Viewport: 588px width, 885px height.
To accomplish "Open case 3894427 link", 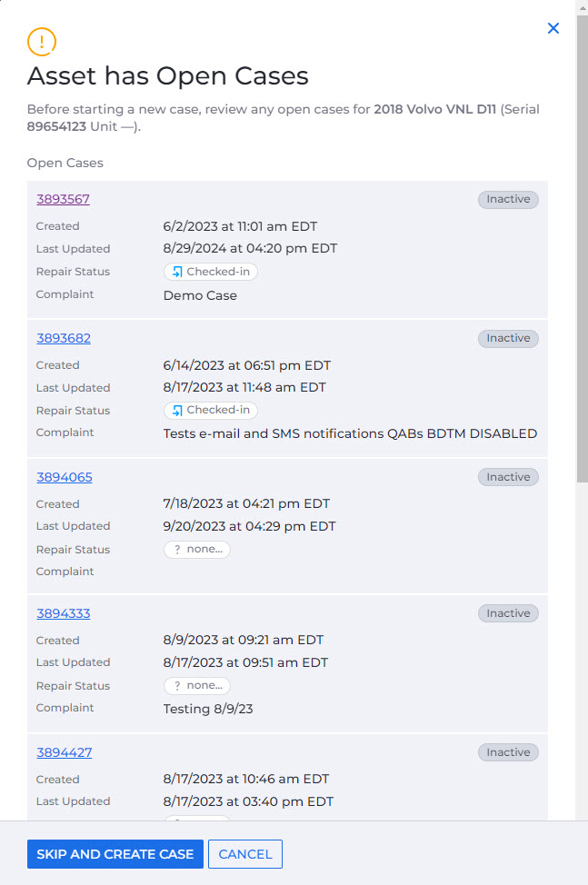I will [65, 752].
